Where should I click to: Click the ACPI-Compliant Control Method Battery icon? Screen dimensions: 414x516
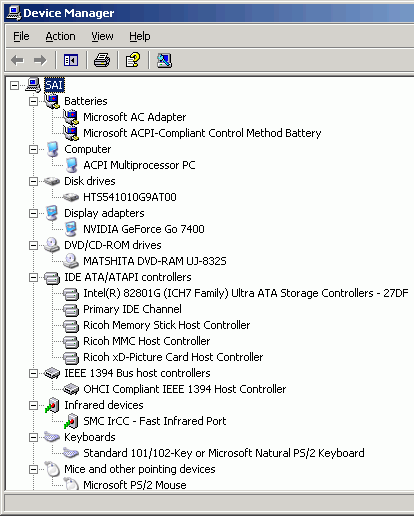tap(71, 133)
